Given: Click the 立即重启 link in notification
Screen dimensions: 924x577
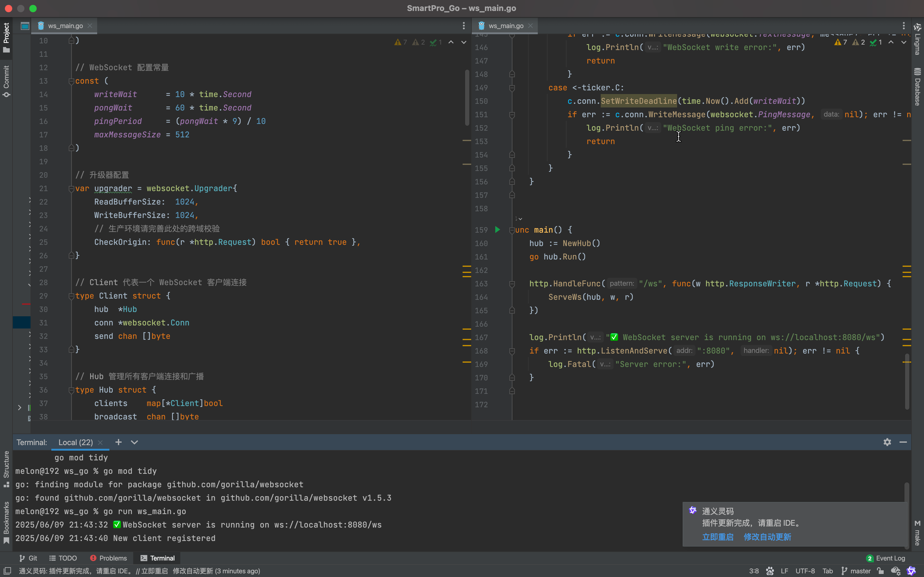Looking at the screenshot, I should [717, 537].
